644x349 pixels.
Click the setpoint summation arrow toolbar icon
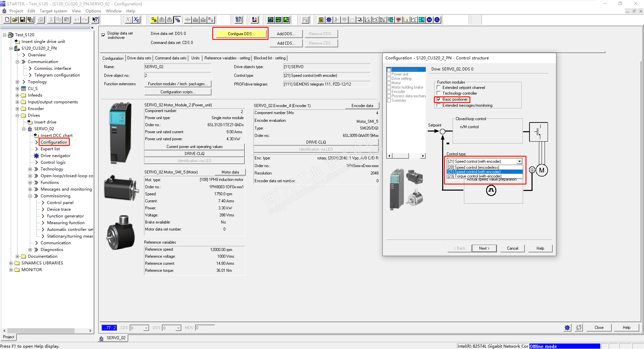tap(360, 20)
